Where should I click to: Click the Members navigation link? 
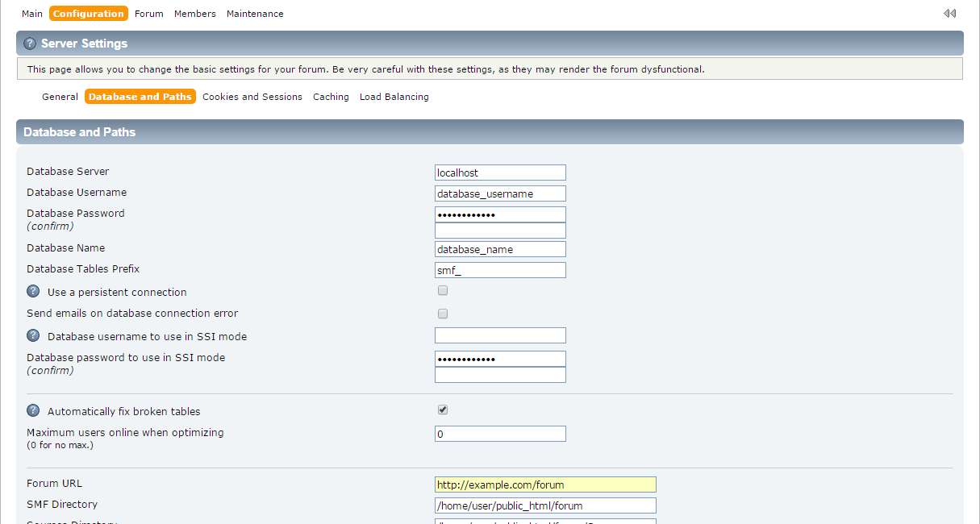(x=194, y=14)
